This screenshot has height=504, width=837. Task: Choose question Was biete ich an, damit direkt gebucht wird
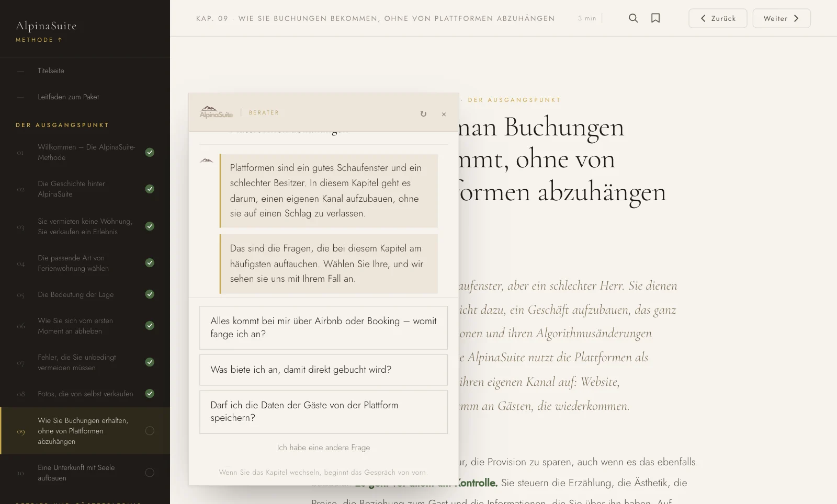point(323,370)
